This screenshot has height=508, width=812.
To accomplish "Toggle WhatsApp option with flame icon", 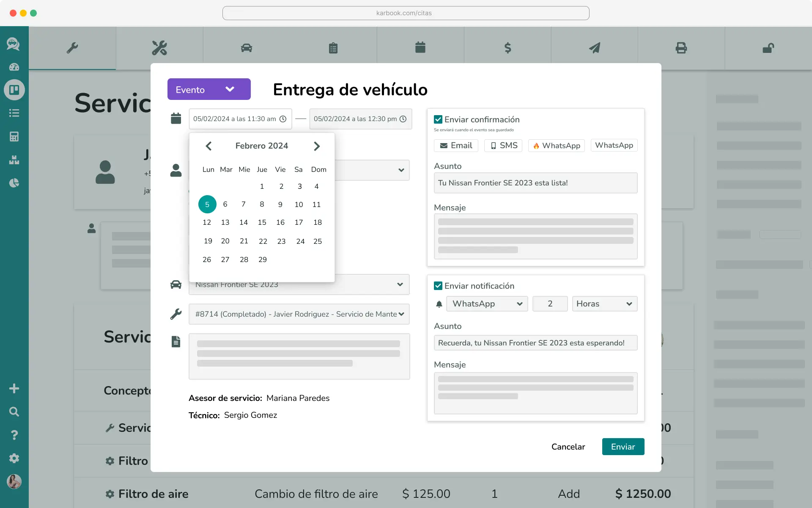I will [557, 146].
